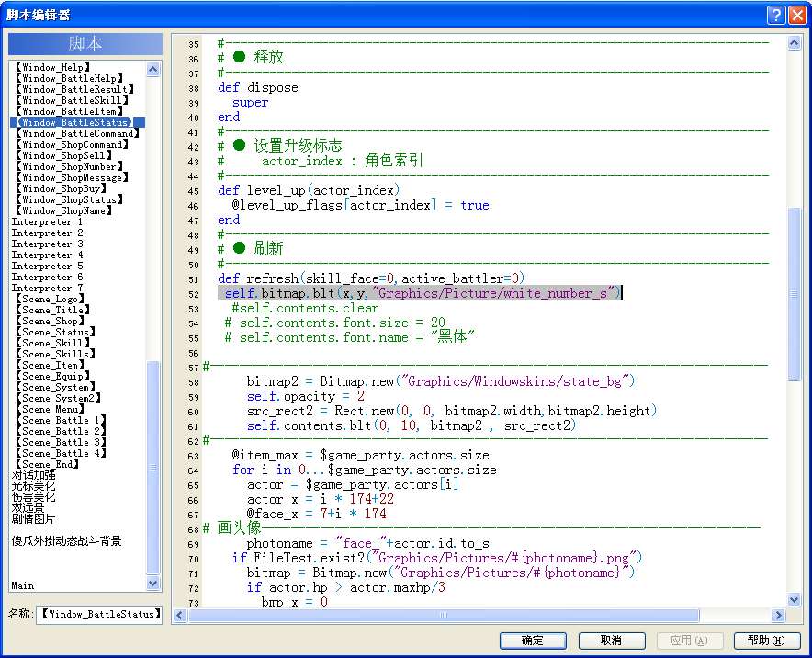
Task: Select the Scene_Skills script
Action: (x=55, y=354)
